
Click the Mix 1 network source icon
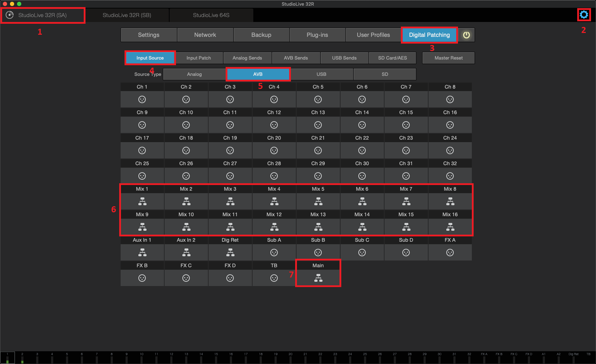(x=142, y=201)
